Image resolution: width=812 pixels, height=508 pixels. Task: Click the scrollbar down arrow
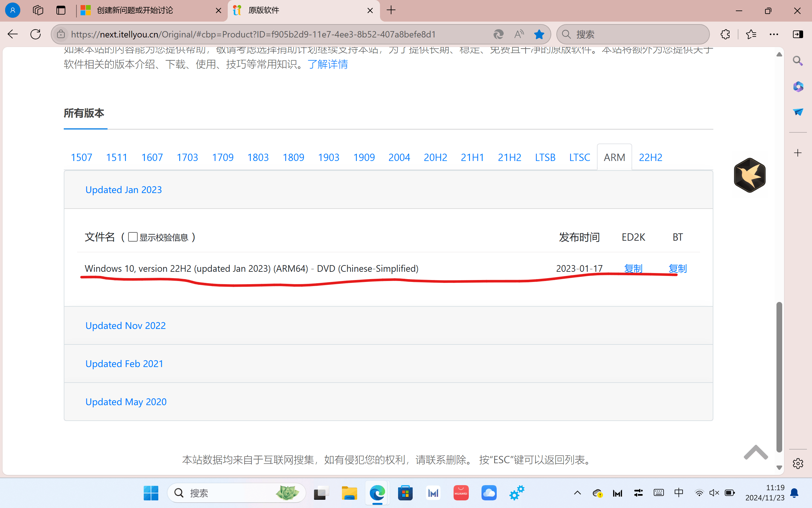pyautogui.click(x=779, y=468)
